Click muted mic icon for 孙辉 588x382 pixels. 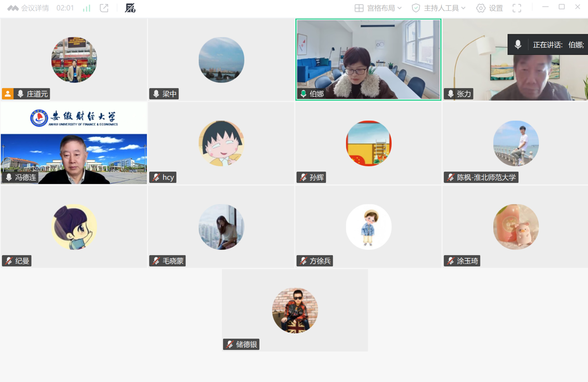click(x=303, y=178)
